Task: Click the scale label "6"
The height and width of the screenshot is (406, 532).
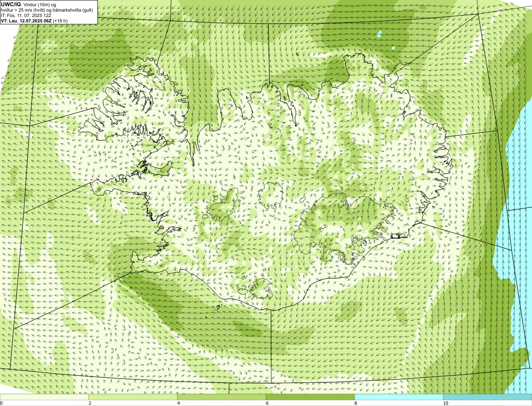Action: [267, 403]
